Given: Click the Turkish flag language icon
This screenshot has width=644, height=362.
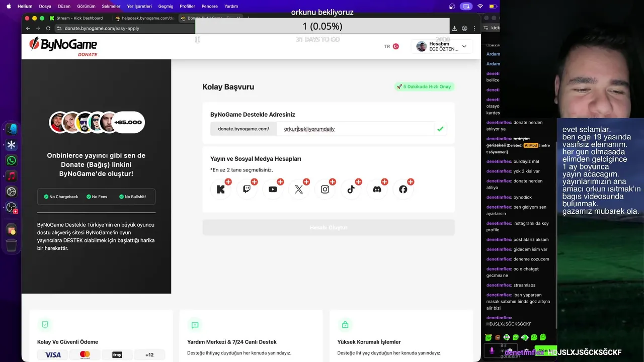Looking at the screenshot, I should click(396, 46).
